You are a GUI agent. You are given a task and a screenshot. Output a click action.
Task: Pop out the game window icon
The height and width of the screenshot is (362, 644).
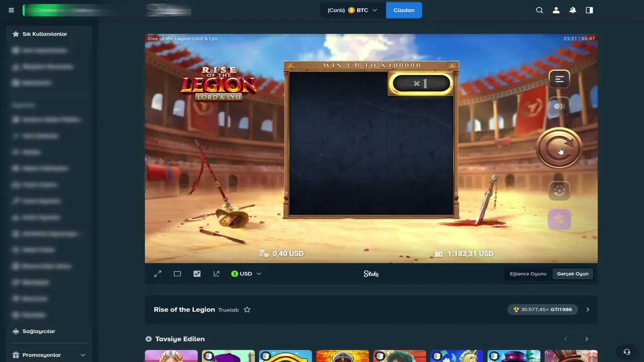(x=216, y=274)
